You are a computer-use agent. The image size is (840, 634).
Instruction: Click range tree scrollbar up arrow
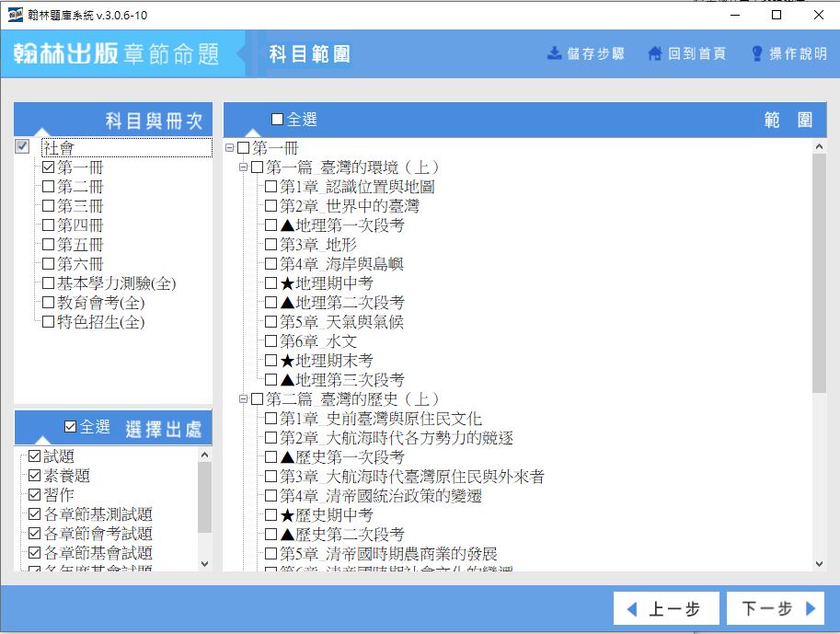[819, 145]
